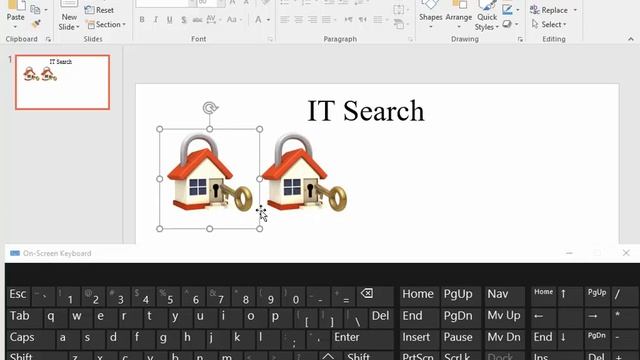
Task: Minimize the On-Screen Keyboard window
Action: [x=569, y=253]
